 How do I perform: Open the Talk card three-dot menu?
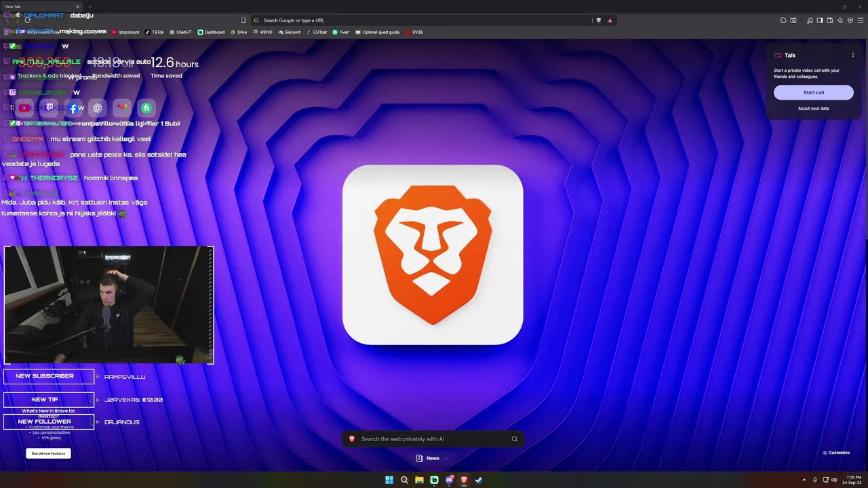click(x=853, y=55)
